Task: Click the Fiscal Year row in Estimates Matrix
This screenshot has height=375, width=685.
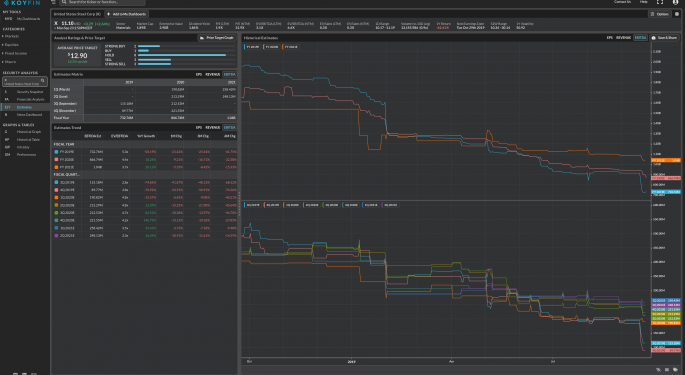Action: pyautogui.click(x=144, y=118)
